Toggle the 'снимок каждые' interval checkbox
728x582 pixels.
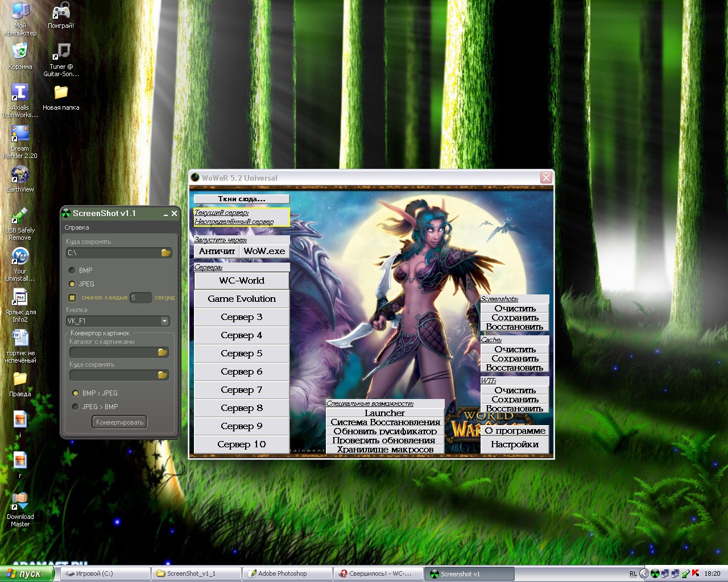pyautogui.click(x=72, y=298)
